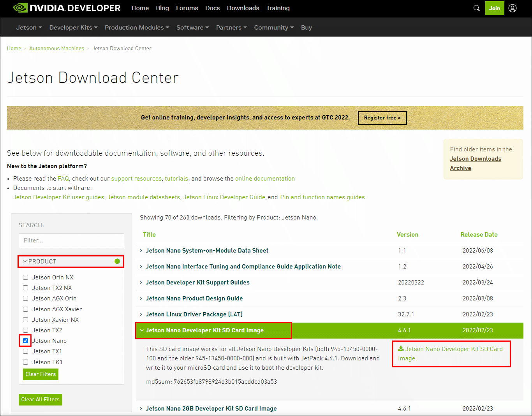Open the user account icon
Screen dimensions: 532x416
(513, 8)
